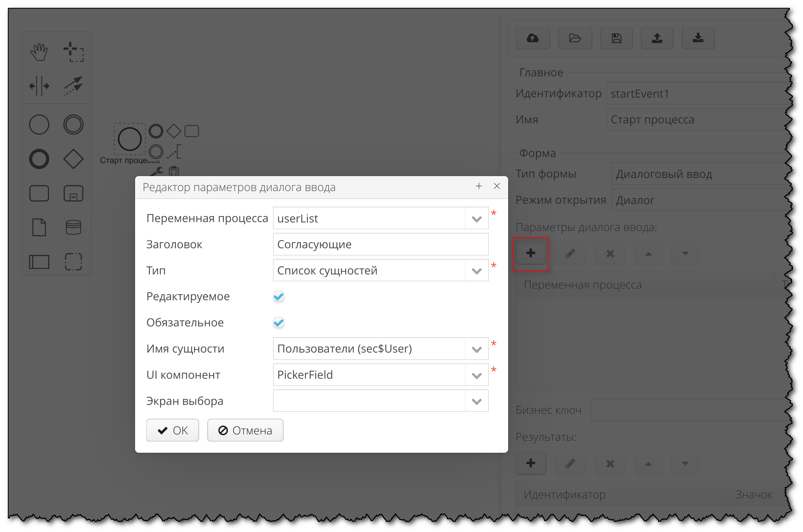The width and height of the screenshot is (803, 532).
Task: Choose the gateway diamond in the palette
Action: (73, 159)
